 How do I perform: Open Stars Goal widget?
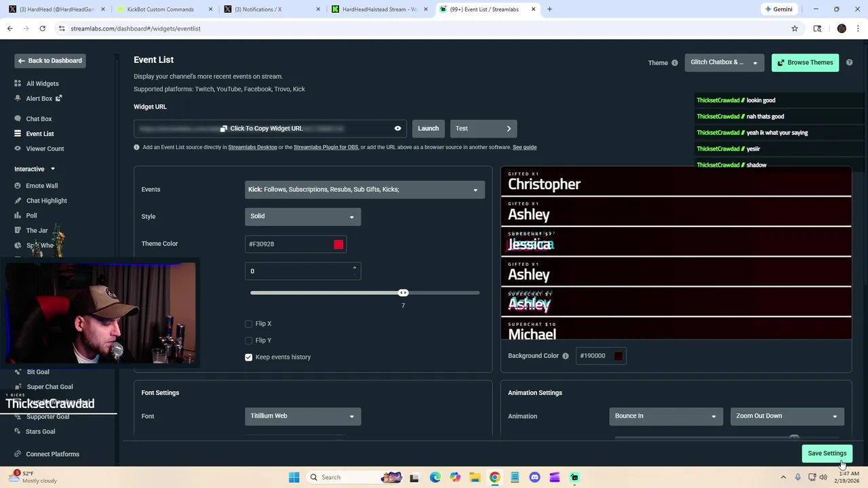40,431
